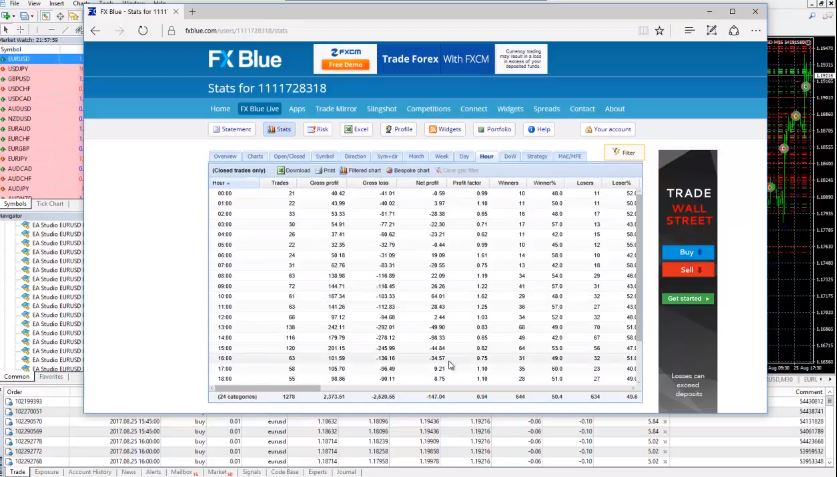Click the Buy button in the ad

coord(688,252)
